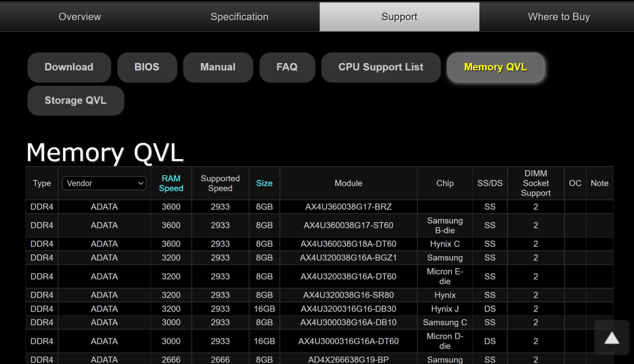Open the BIOS section

click(x=147, y=67)
